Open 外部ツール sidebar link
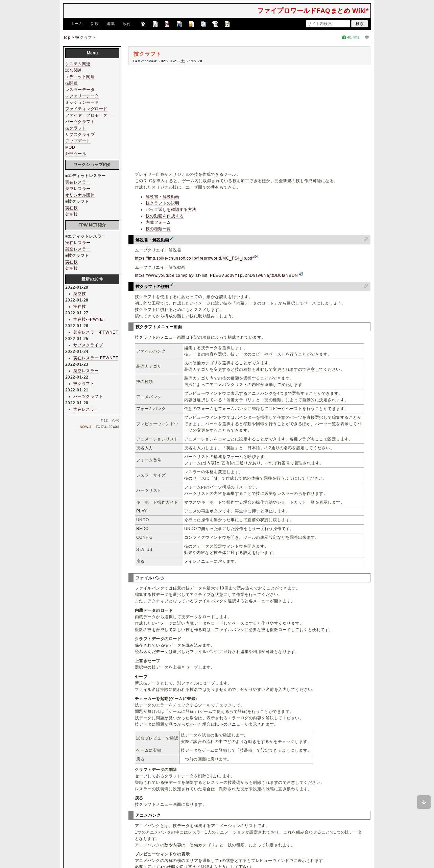 pos(76,154)
